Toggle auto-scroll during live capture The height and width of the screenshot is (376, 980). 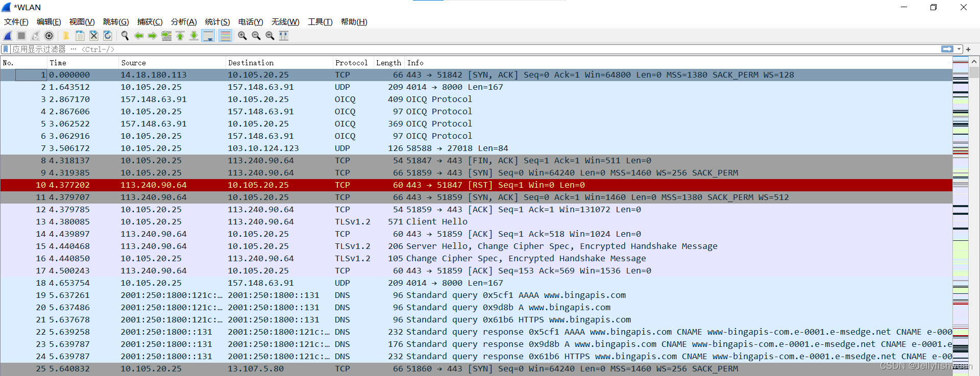[208, 36]
